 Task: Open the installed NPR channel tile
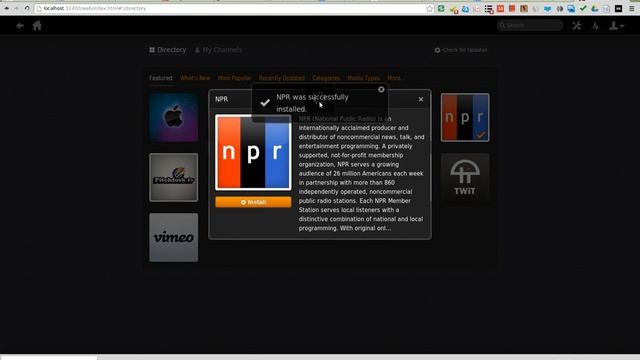(465, 118)
